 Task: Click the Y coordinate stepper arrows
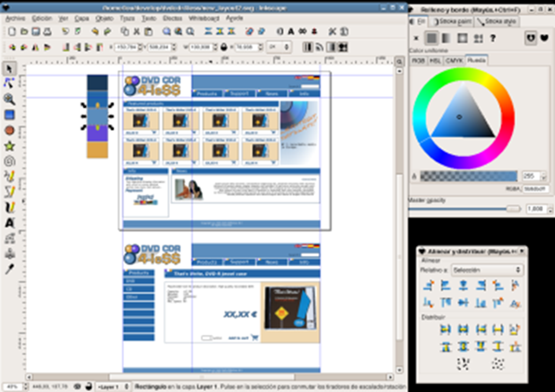[173, 47]
